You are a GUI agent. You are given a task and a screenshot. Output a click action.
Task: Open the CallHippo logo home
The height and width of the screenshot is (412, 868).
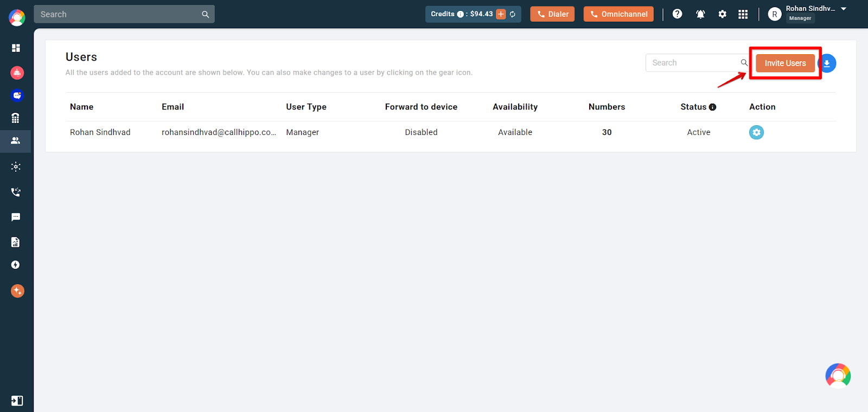(17, 17)
